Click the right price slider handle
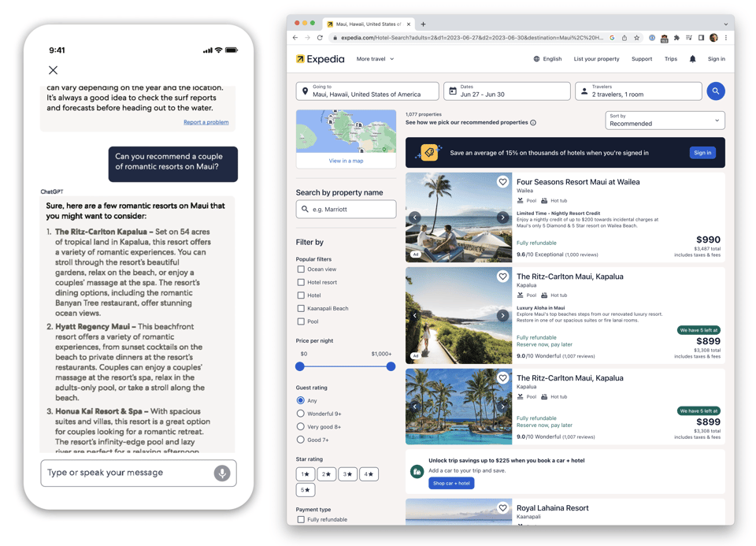 [x=391, y=366]
